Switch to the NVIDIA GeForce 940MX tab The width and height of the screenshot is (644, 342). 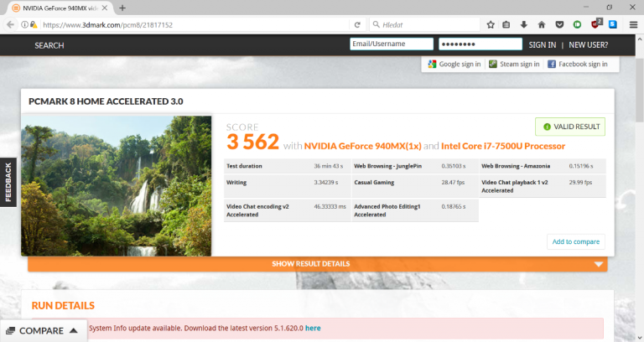[57, 8]
